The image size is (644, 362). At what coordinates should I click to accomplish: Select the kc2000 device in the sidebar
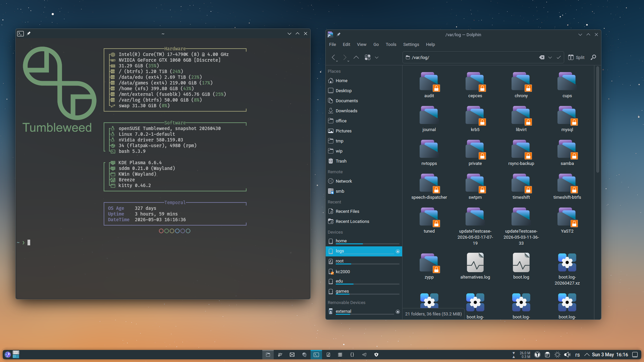coord(364,271)
